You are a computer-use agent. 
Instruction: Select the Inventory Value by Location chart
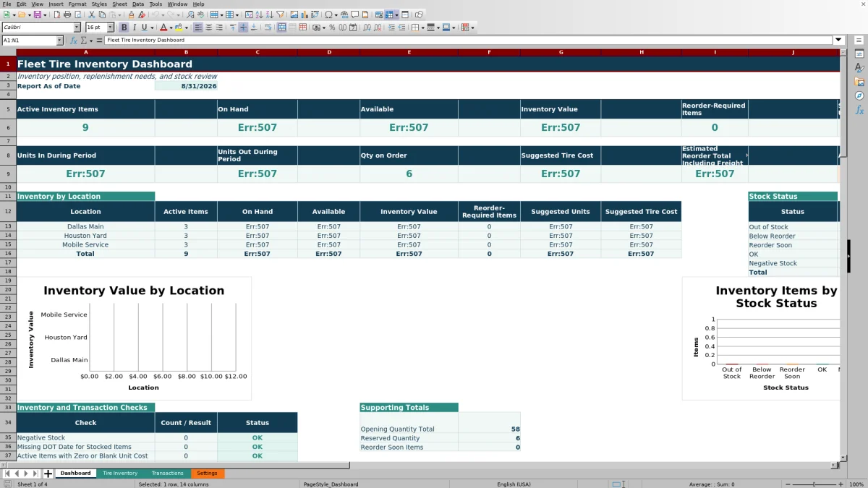point(134,338)
